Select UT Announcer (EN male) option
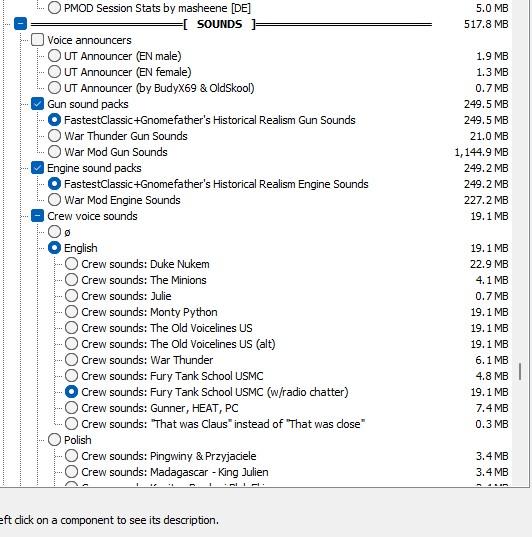The height and width of the screenshot is (537, 532). point(54,55)
